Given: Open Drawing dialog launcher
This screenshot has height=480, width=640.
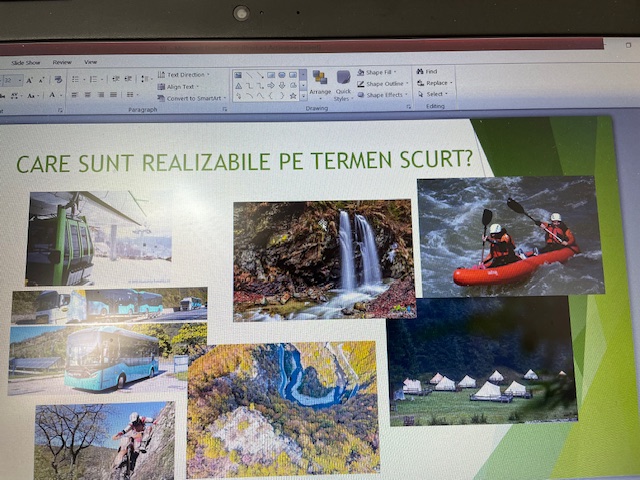Looking at the screenshot, I should [408, 107].
